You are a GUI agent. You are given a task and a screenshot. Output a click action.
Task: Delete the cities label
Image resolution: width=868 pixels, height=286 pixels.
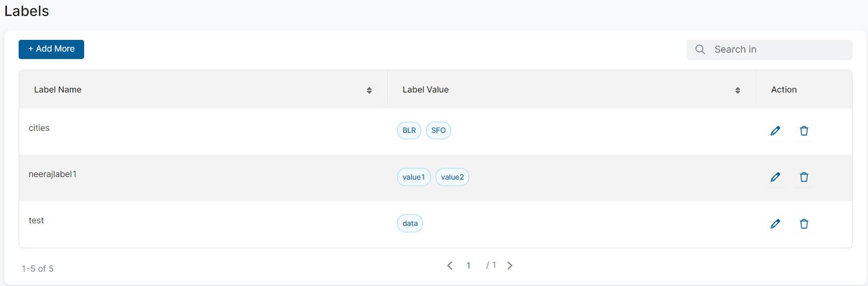tap(804, 131)
